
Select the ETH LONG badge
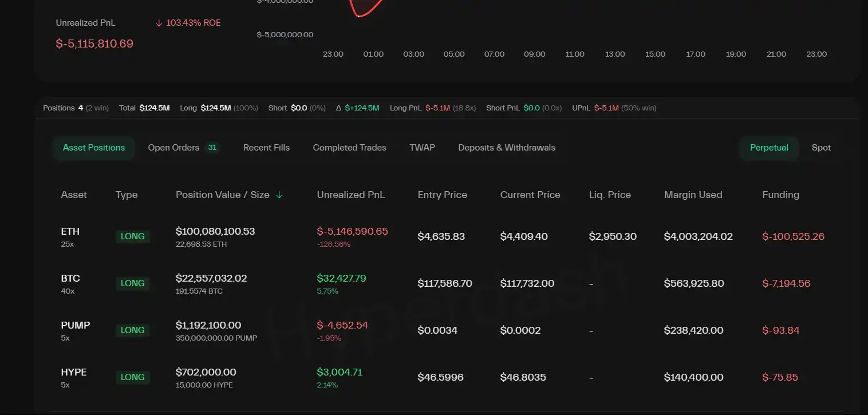(133, 236)
